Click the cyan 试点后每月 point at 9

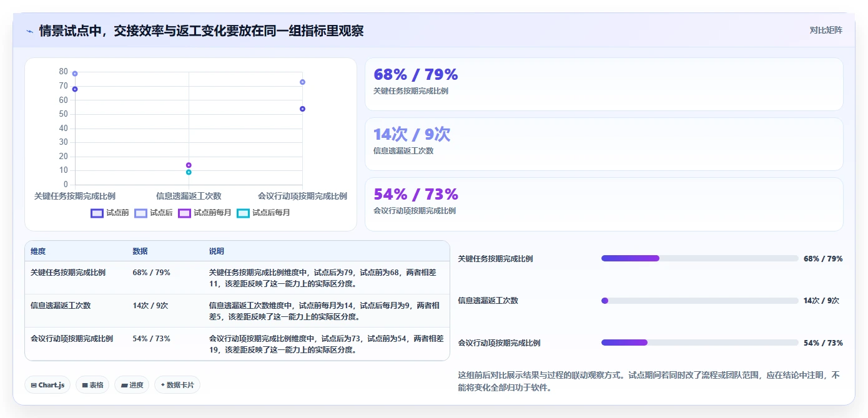click(189, 172)
